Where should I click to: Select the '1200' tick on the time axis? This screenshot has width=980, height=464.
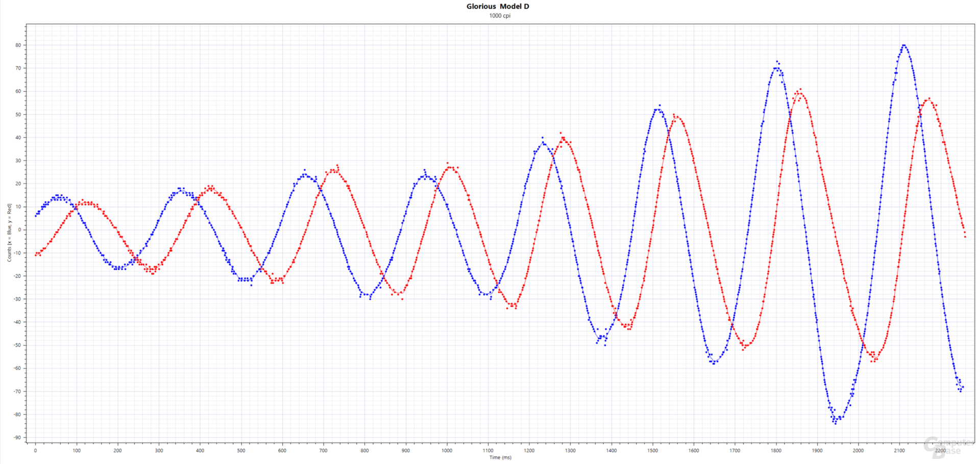point(529,451)
